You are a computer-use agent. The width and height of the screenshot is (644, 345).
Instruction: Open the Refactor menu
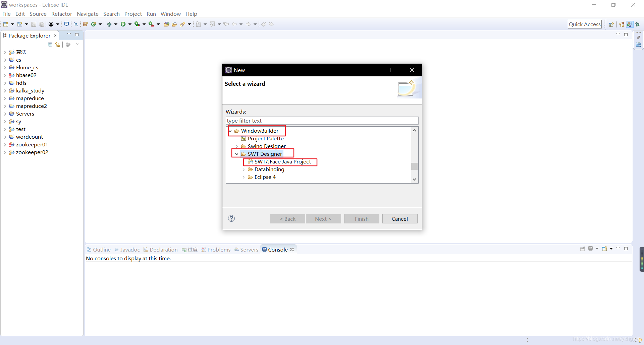click(x=62, y=14)
